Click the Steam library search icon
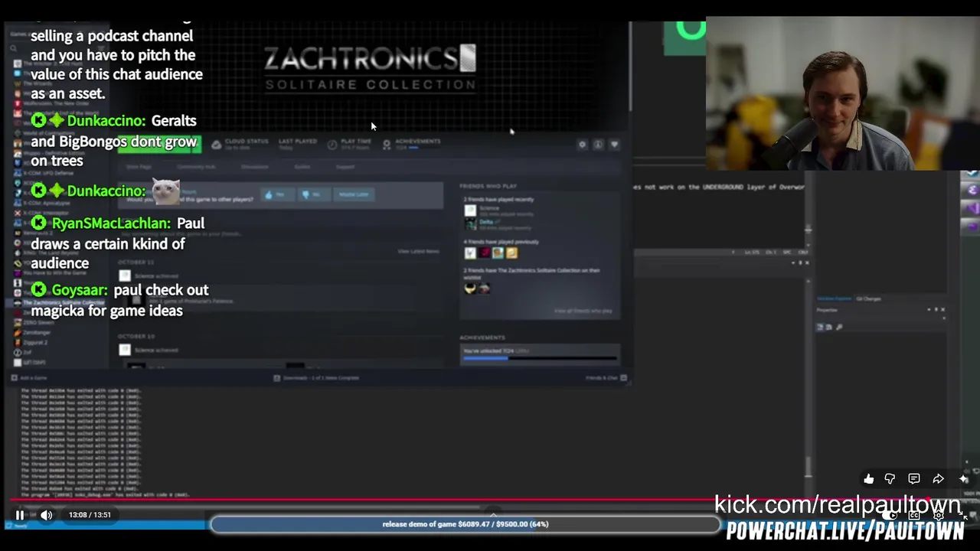This screenshot has width=980, height=551. coord(13,49)
